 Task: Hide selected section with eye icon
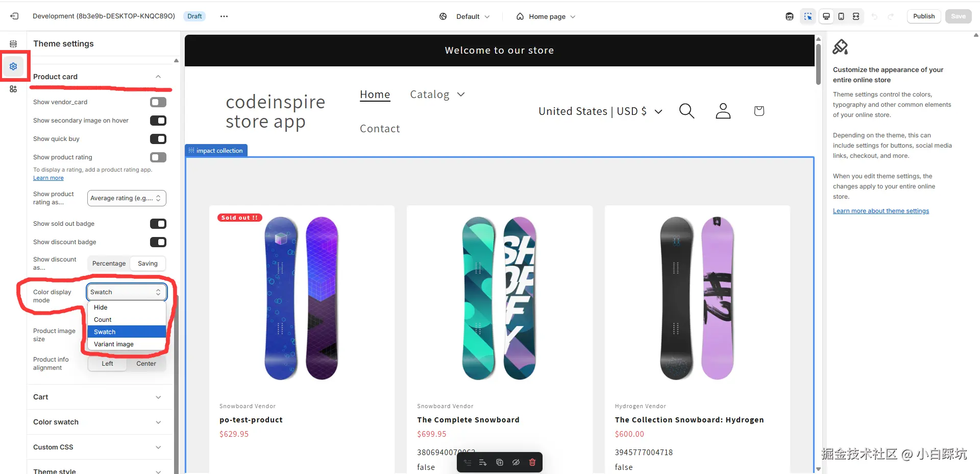tap(516, 462)
